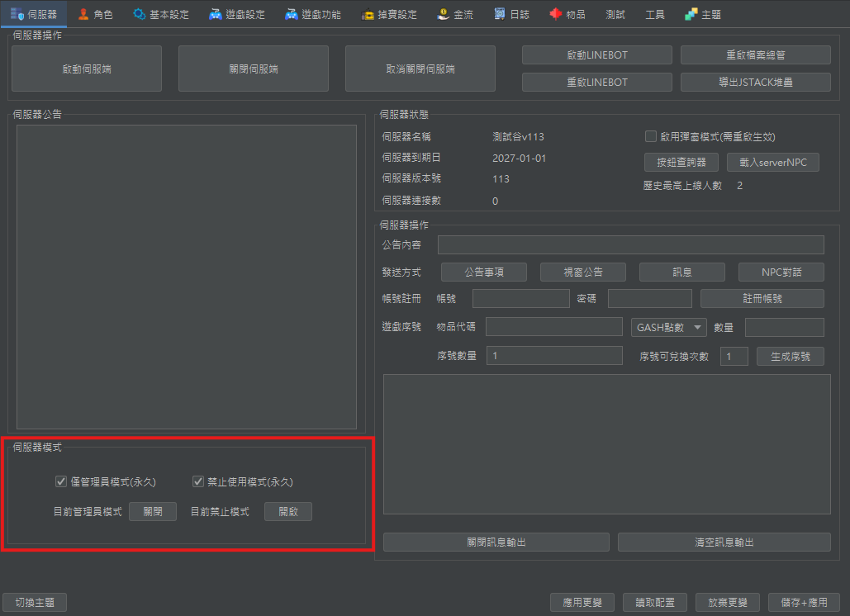Image resolution: width=850 pixels, height=616 pixels.
Task: Click the 載入serverNPC button
Action: tap(772, 162)
